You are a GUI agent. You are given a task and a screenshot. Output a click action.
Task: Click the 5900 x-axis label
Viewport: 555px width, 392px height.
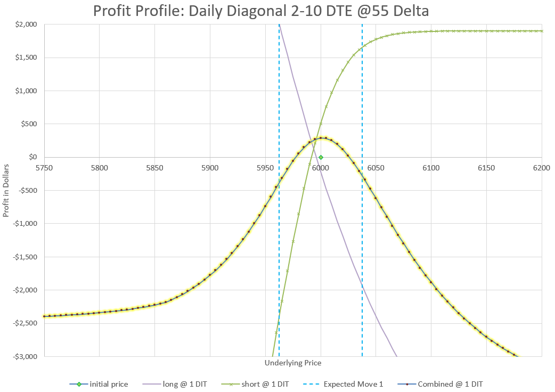(210, 168)
